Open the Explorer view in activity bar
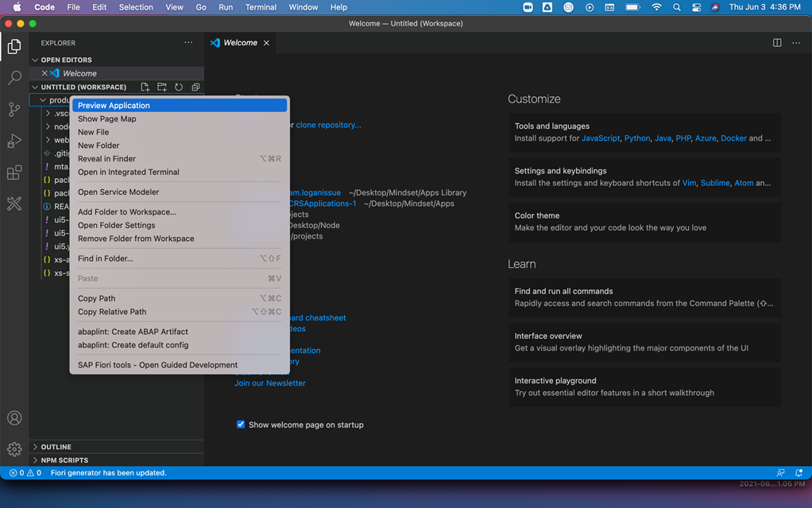 [14, 47]
